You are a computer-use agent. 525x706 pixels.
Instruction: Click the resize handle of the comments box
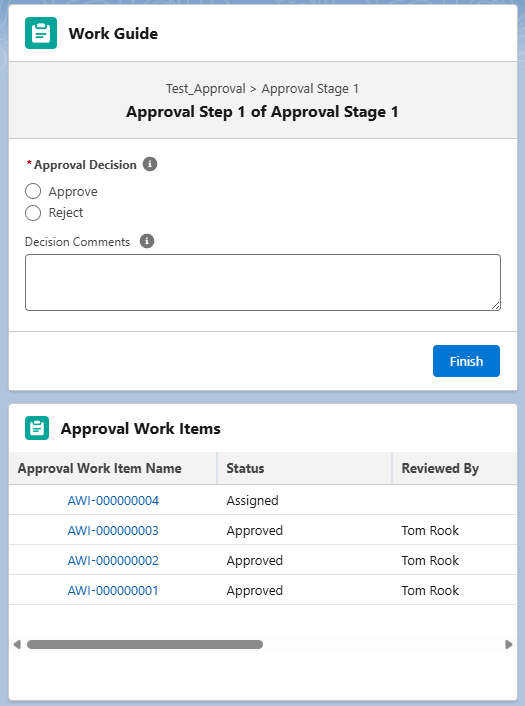(x=495, y=305)
